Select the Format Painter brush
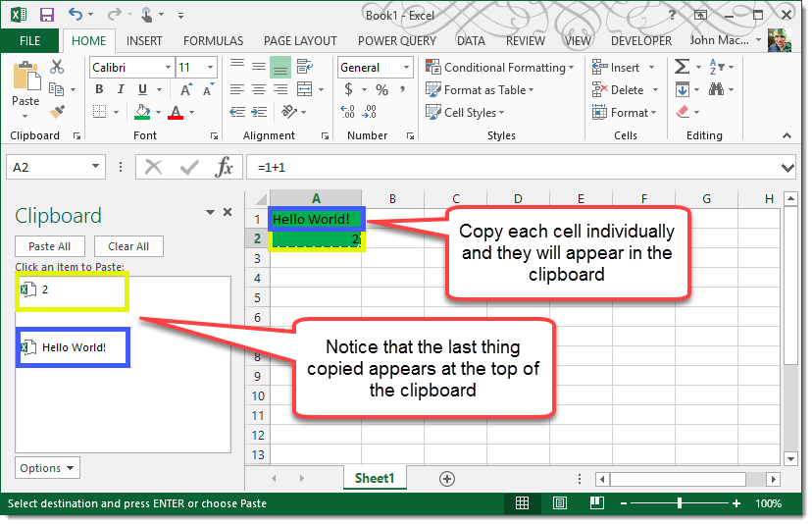Screen dimensions: 812x525 (57, 111)
